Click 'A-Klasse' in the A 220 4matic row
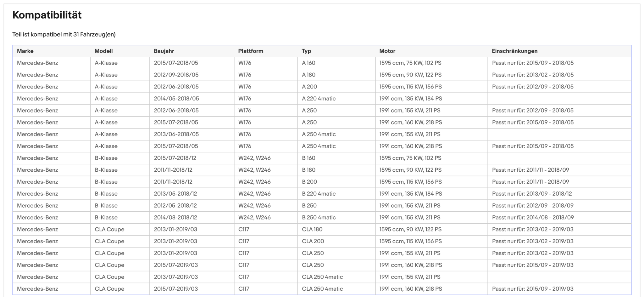The image size is (644, 297). (106, 99)
